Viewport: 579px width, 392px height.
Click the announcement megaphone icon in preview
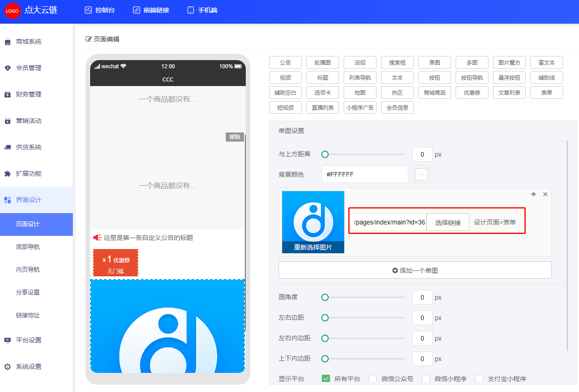click(x=97, y=238)
